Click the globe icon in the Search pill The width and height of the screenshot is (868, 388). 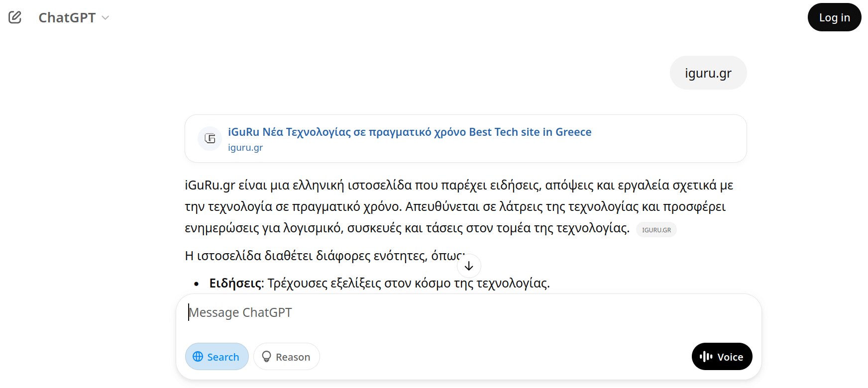198,357
